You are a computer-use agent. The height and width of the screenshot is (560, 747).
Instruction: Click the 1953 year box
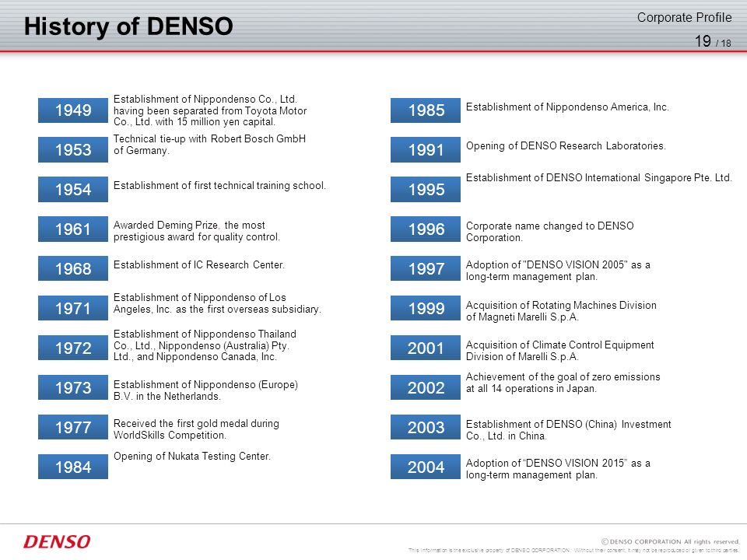click(73, 150)
